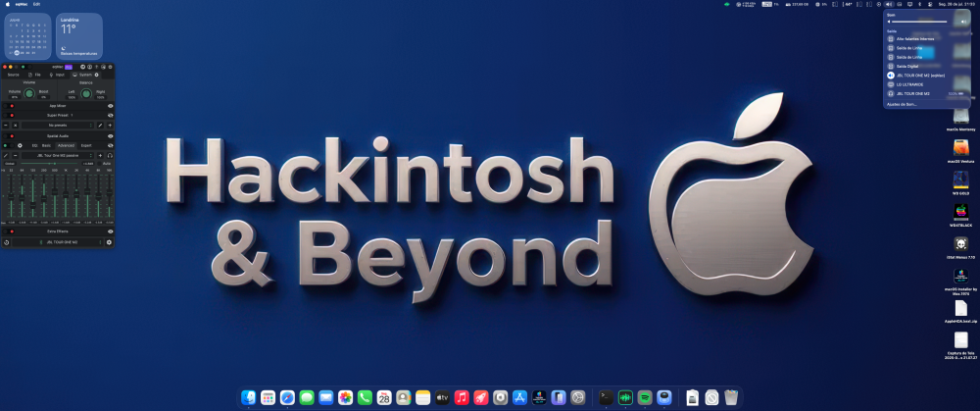
Task: Hide the App Mixer section eye icon
Action: click(x=111, y=106)
